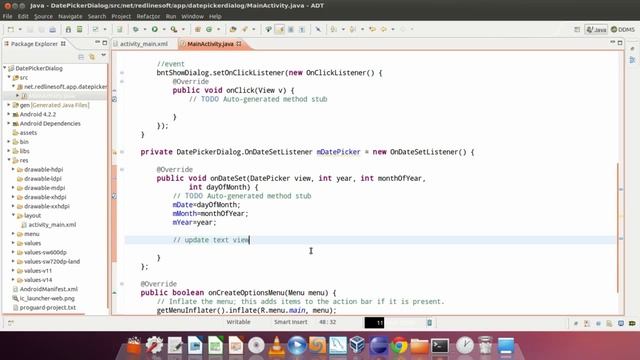Collapse the layout folder
Viewport: 640px width, 360px height.
click(x=13, y=215)
